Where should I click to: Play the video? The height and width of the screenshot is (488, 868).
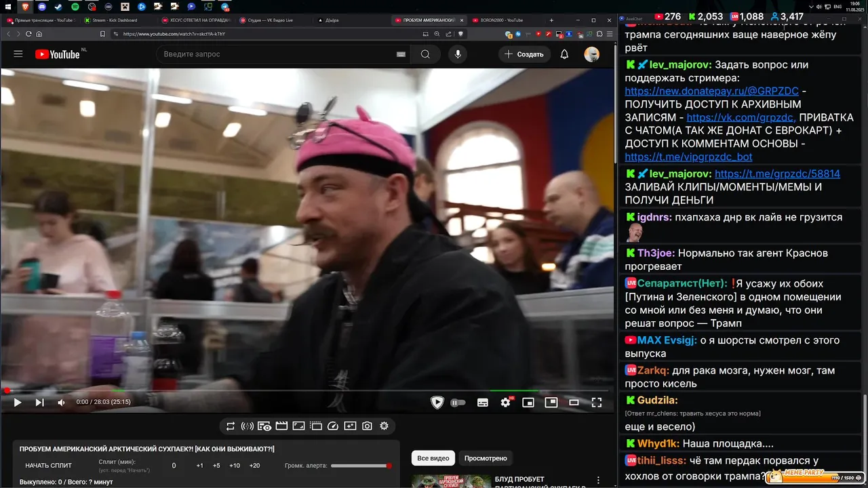point(18,402)
